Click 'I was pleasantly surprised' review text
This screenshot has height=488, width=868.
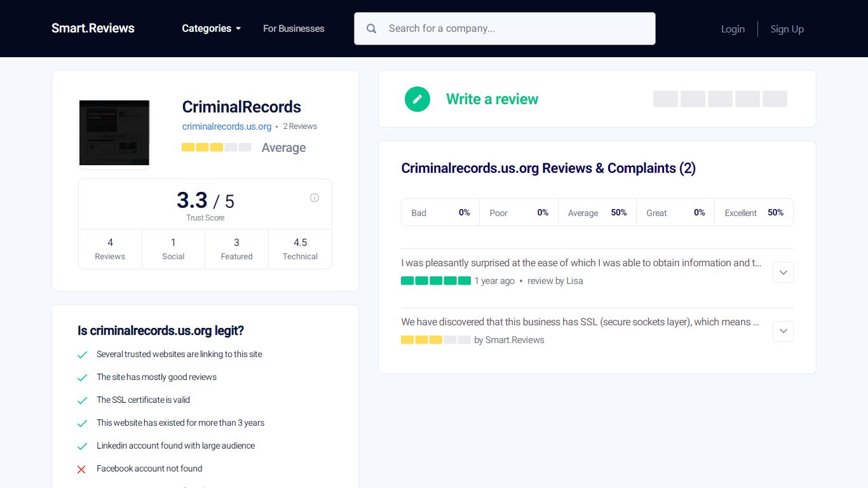pos(581,262)
